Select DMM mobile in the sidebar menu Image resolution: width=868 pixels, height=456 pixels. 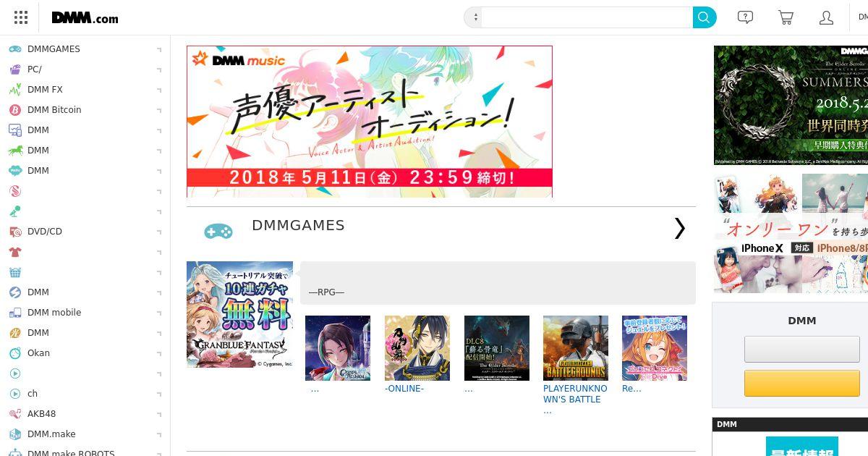click(x=54, y=313)
